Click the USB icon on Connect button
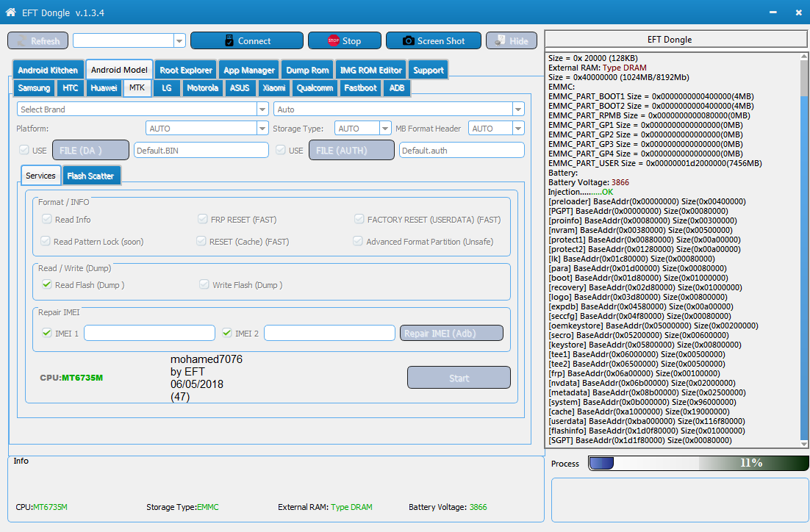The width and height of the screenshot is (810, 532). pos(229,41)
